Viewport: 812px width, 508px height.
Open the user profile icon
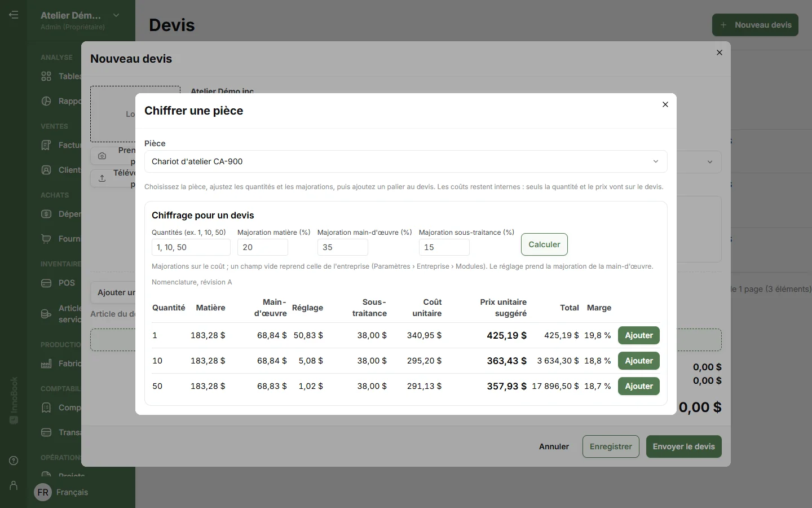(x=14, y=485)
